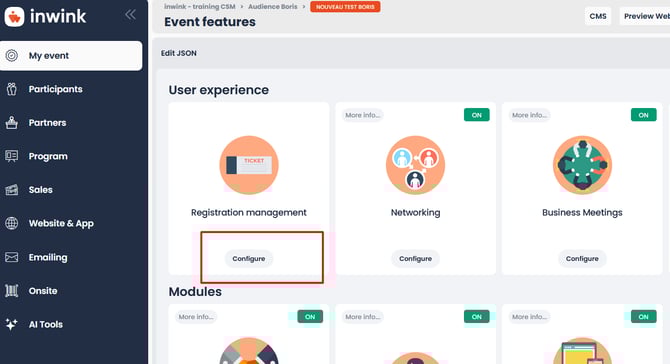Click the Modules heading
Viewport: 670px width, 364px height.
tap(195, 292)
